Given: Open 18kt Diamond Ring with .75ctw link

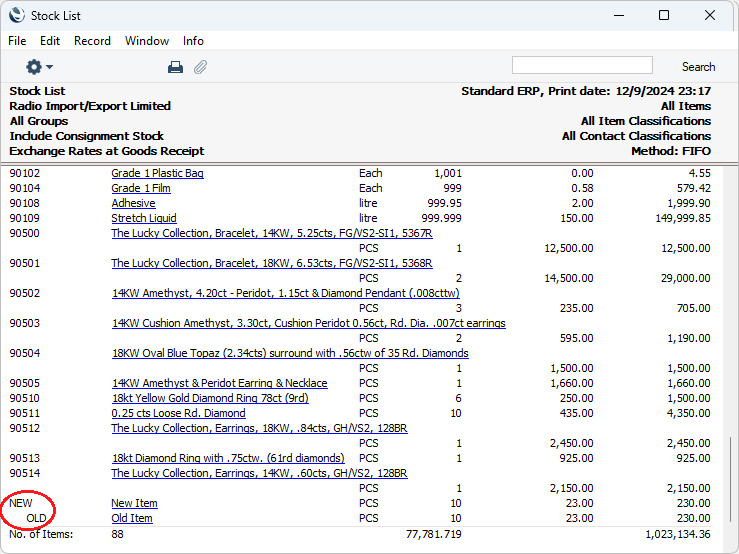Looking at the screenshot, I should pos(228,458).
